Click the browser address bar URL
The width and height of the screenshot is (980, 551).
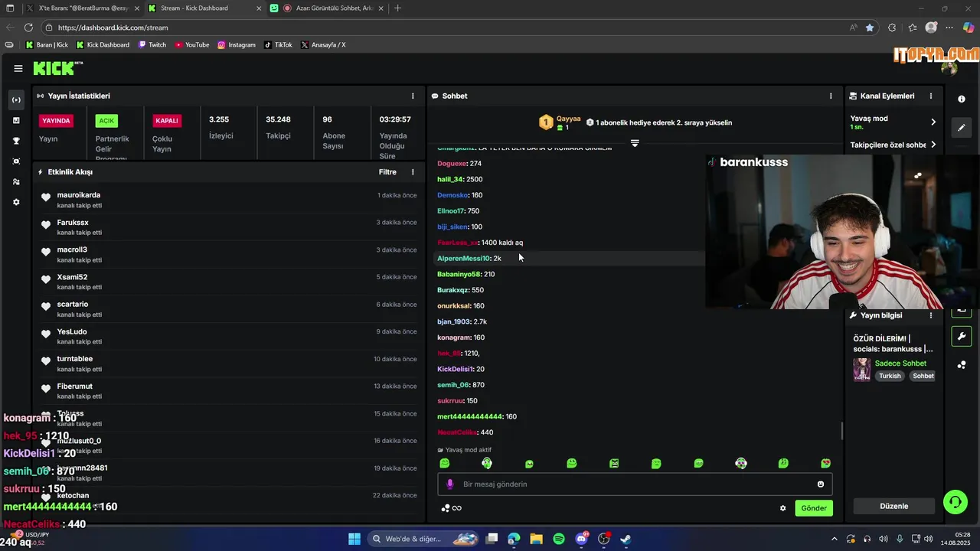point(113,28)
